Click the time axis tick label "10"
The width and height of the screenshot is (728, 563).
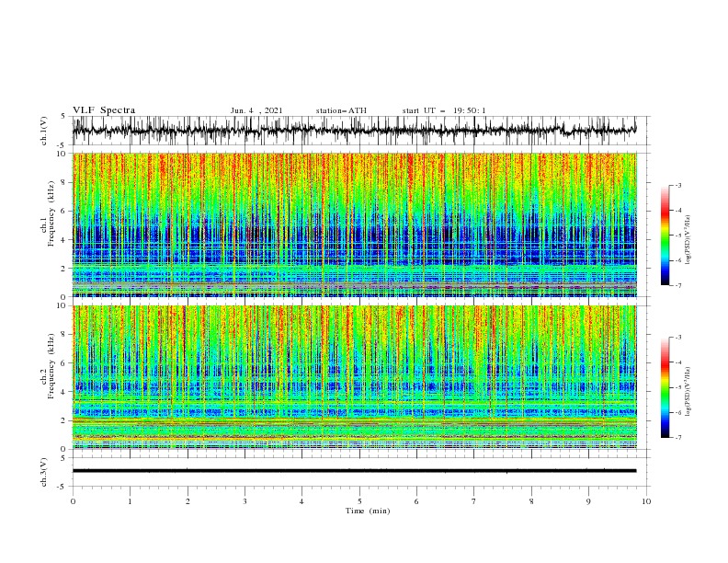coord(646,501)
